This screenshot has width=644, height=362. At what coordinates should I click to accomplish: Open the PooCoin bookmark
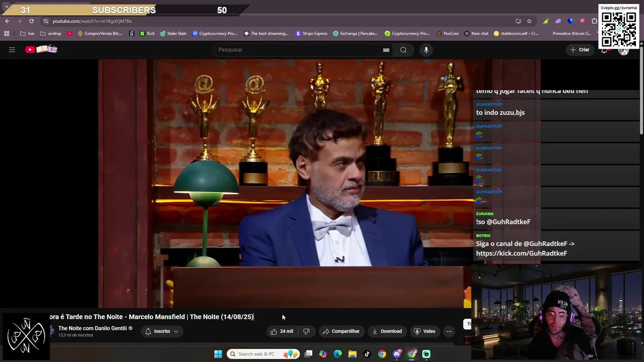pos(447,34)
